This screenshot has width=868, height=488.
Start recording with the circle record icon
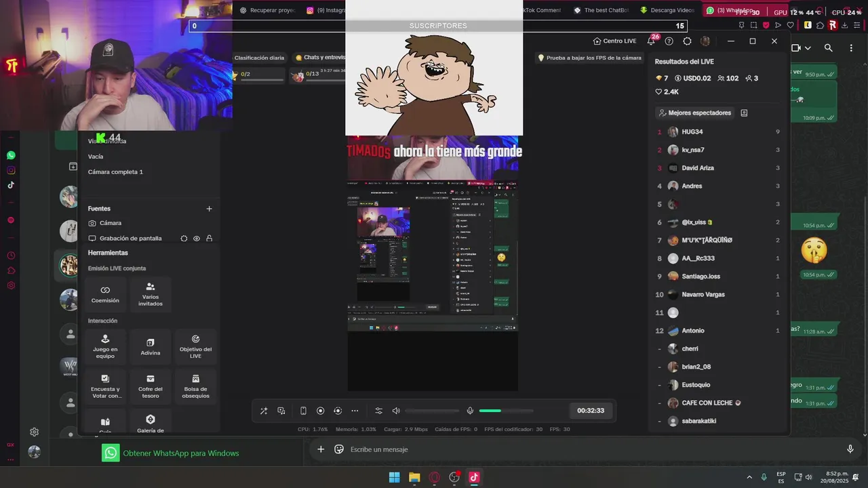pos(321,411)
